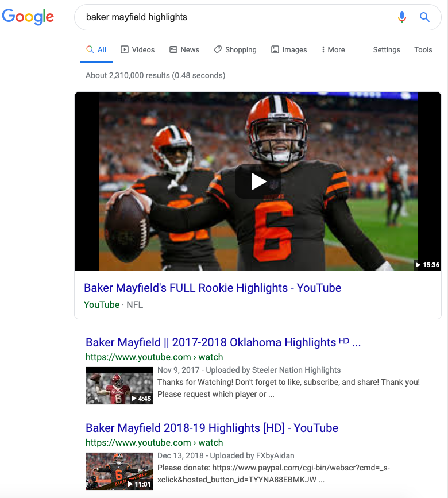Click the News tab newspaper icon
448x498 pixels.
(173, 49)
